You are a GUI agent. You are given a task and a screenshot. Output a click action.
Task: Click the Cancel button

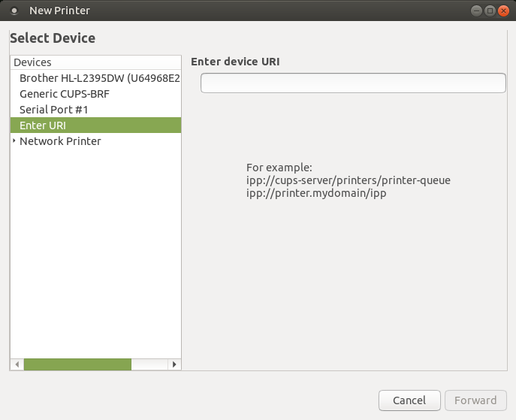(x=409, y=400)
